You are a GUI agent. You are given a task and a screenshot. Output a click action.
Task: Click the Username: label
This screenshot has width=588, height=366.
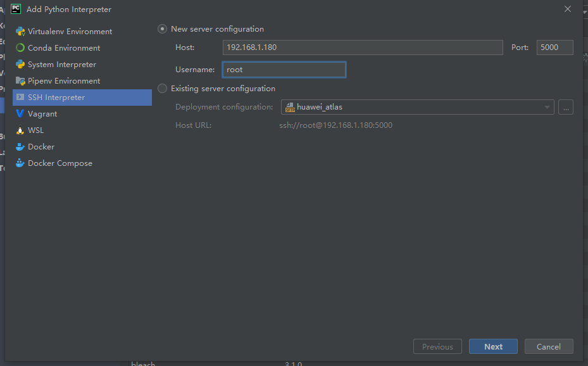(195, 70)
